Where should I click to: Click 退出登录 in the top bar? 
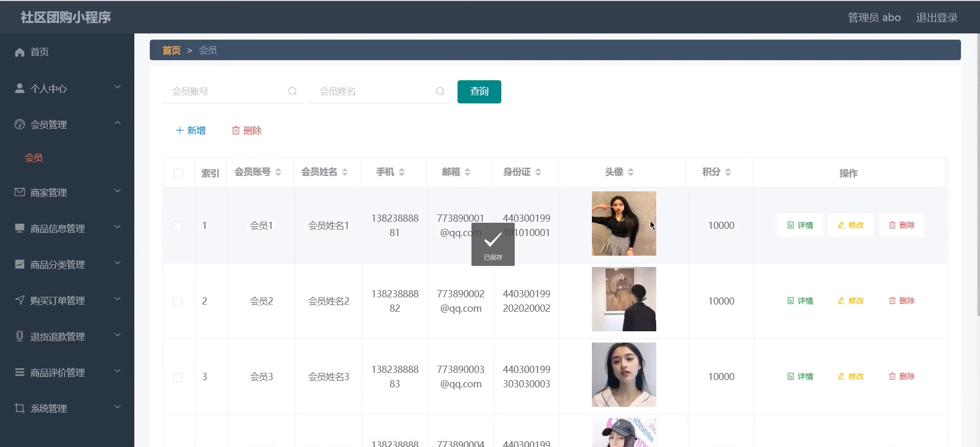click(x=936, y=17)
